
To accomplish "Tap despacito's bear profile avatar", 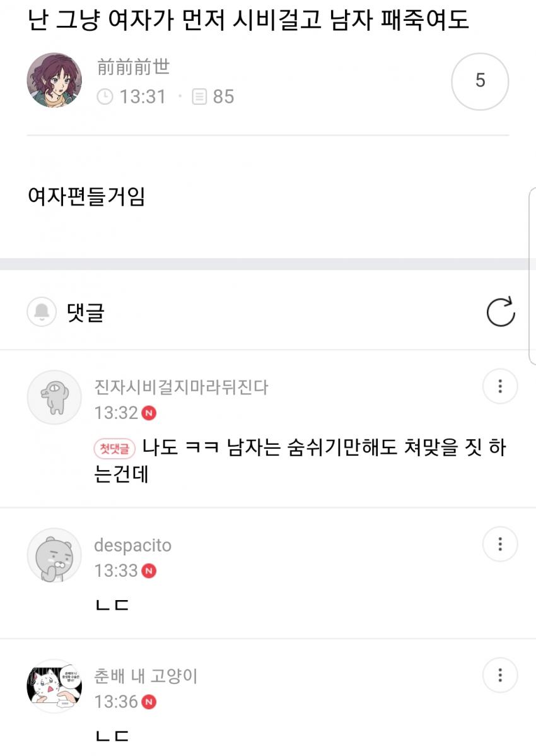I will click(54, 555).
